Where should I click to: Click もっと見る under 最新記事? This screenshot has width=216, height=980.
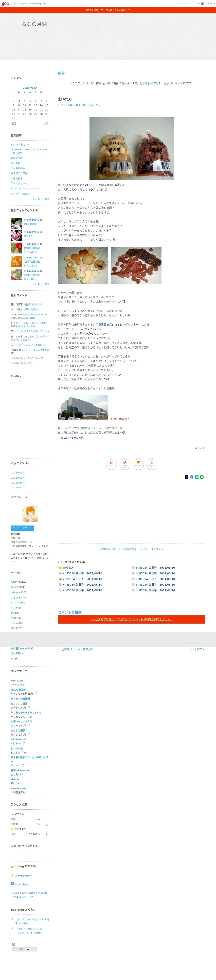click(x=41, y=199)
